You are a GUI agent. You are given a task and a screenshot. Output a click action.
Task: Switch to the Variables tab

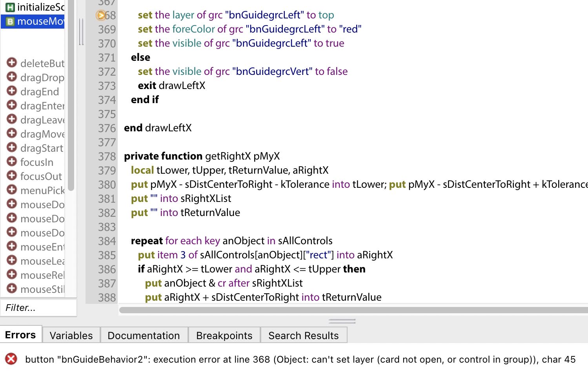click(x=71, y=336)
